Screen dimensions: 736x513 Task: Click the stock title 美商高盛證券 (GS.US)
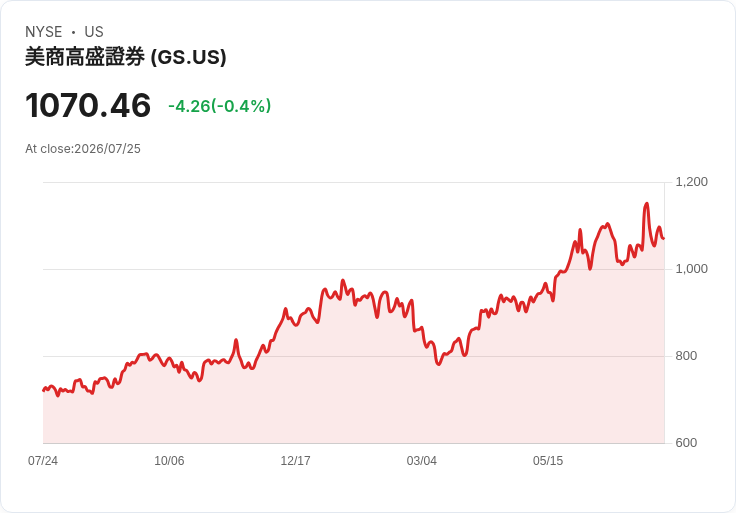(126, 57)
